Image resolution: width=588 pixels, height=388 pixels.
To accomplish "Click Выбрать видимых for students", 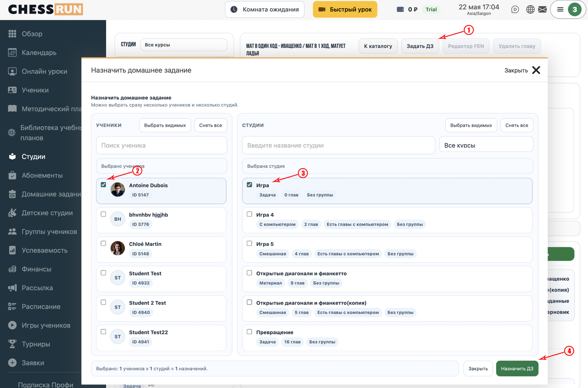I will [165, 125].
